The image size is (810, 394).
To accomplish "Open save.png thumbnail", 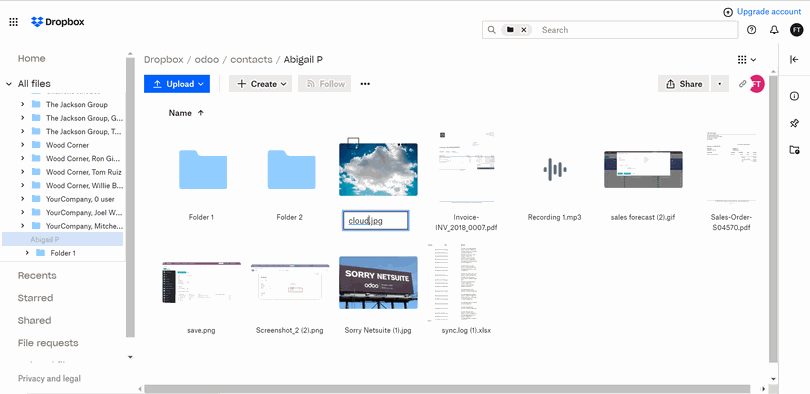I will click(201, 282).
